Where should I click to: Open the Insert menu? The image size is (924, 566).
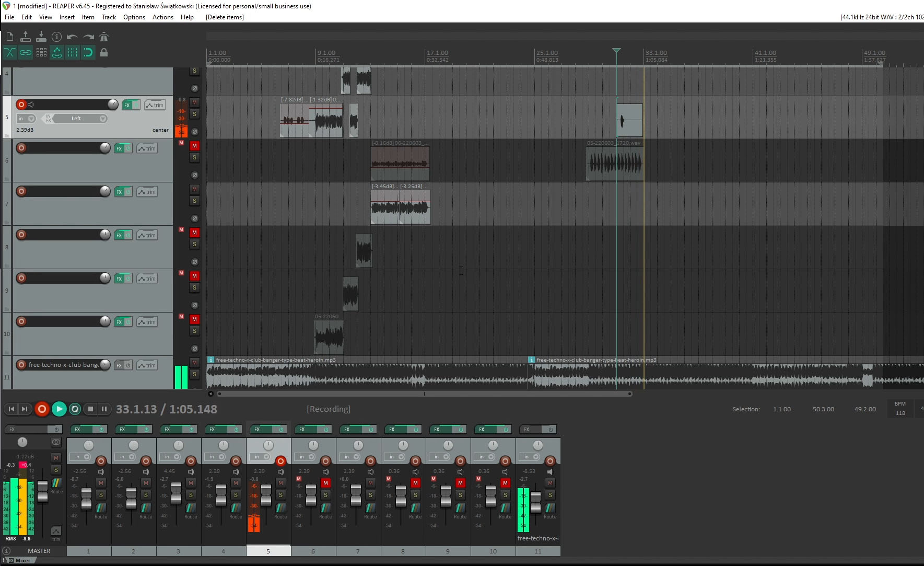[x=67, y=17]
